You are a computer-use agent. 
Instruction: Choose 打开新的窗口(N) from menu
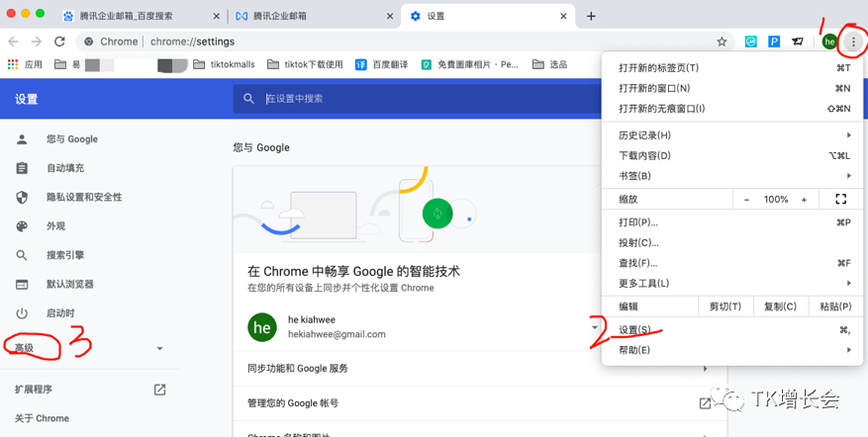click(x=731, y=89)
